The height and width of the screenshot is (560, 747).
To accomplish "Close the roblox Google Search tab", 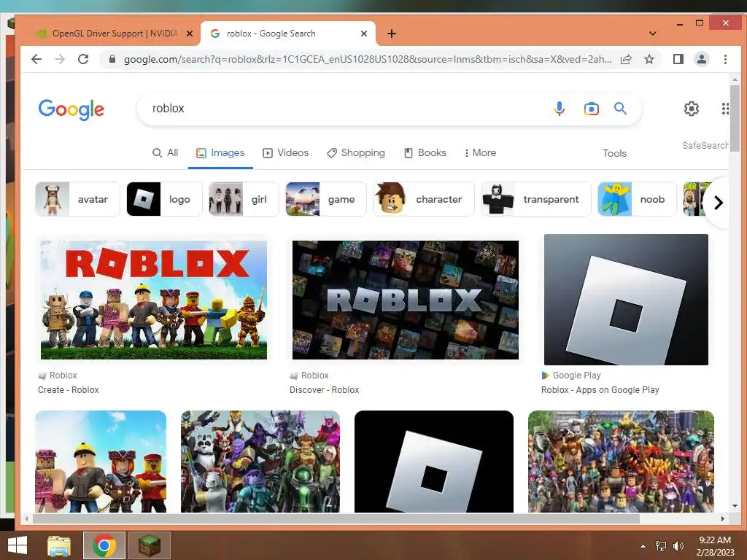I will (364, 34).
